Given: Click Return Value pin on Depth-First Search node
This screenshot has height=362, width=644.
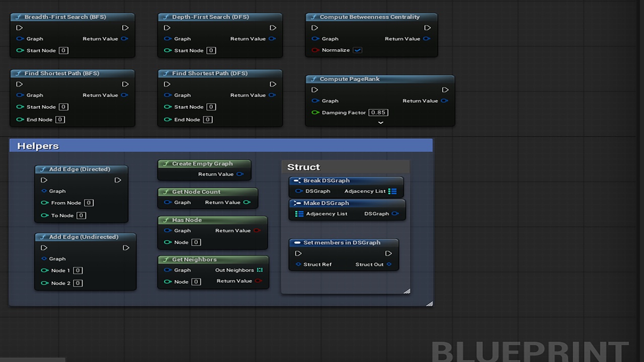Looking at the screenshot, I should 272,39.
